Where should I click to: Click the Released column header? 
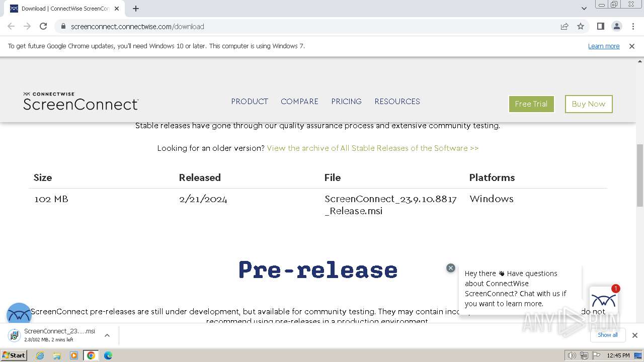point(200,177)
